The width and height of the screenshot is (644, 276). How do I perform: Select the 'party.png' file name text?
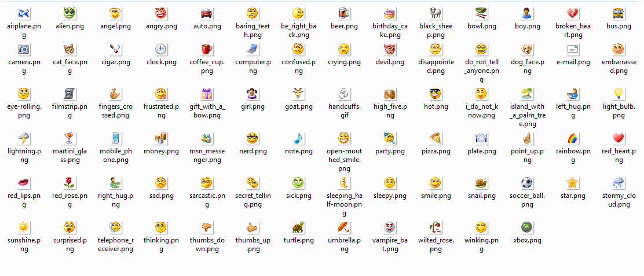point(390,152)
